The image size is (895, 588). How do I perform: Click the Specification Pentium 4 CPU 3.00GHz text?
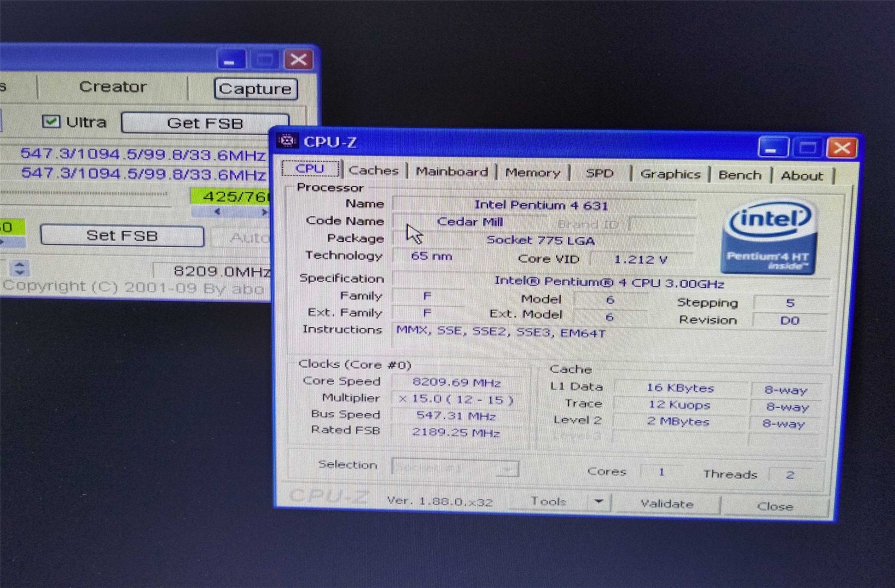pyautogui.click(x=609, y=283)
